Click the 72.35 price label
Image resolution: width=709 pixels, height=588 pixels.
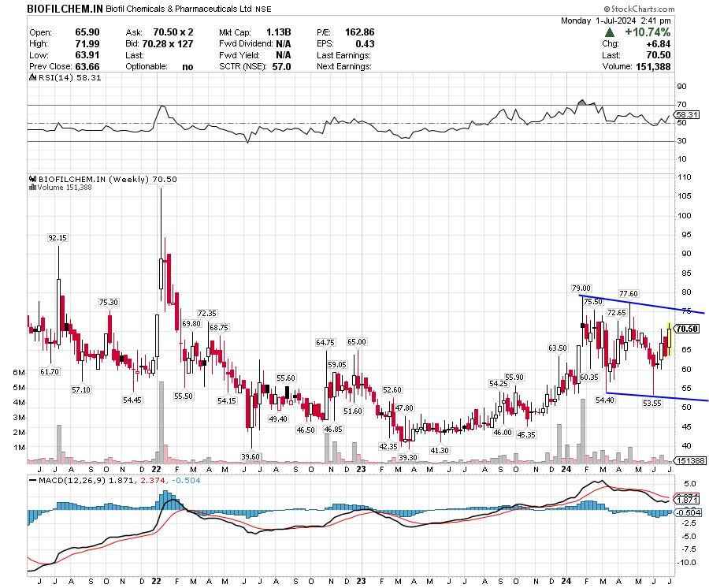pos(207,313)
